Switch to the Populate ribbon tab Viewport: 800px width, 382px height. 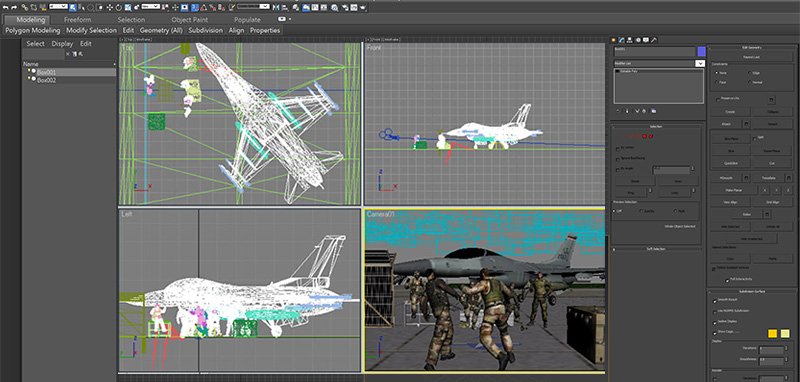(x=247, y=19)
